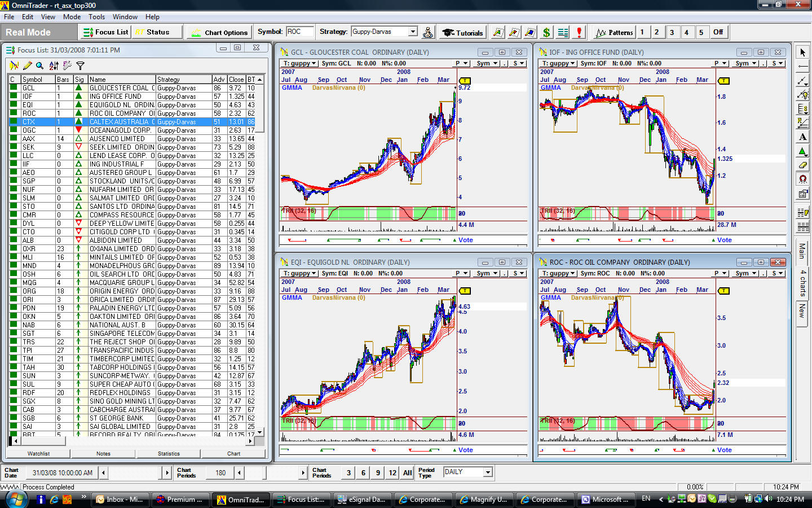Toggle the green checkbox for CTX row
The image size is (812, 508).
13,122
